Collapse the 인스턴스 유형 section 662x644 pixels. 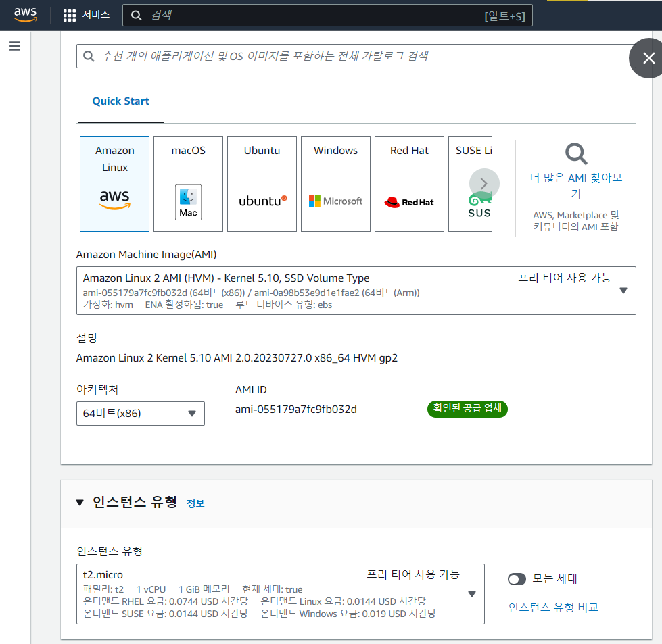pyautogui.click(x=80, y=502)
